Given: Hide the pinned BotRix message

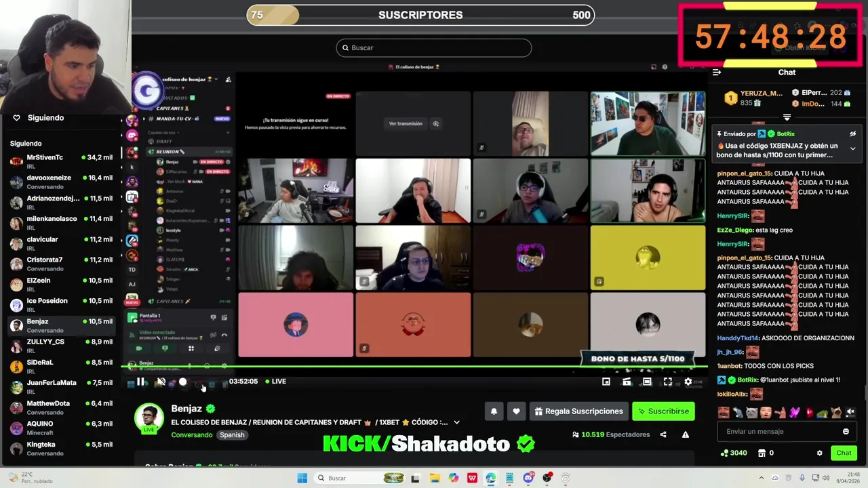Looking at the screenshot, I should pos(852,134).
